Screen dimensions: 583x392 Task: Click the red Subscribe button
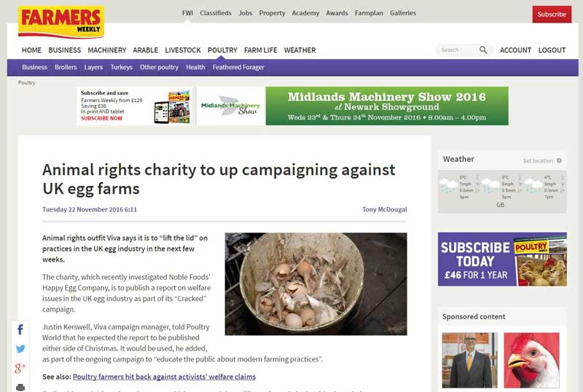coord(552,14)
